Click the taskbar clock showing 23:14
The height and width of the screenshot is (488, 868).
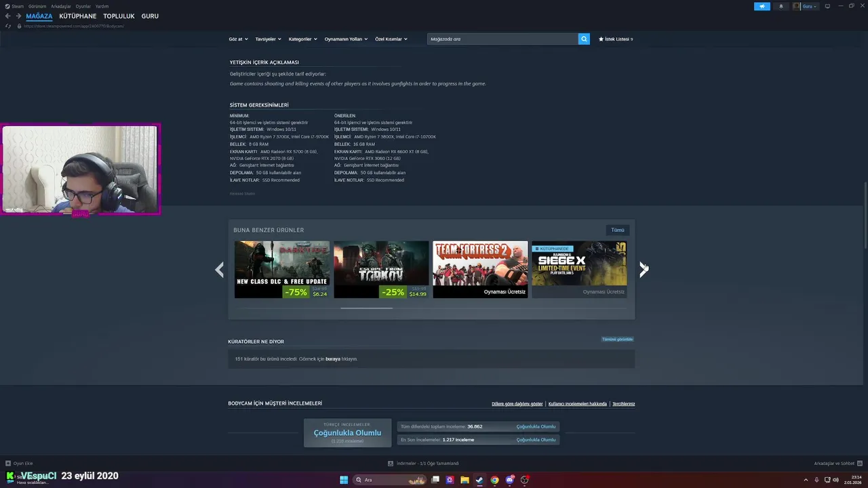pos(853,480)
